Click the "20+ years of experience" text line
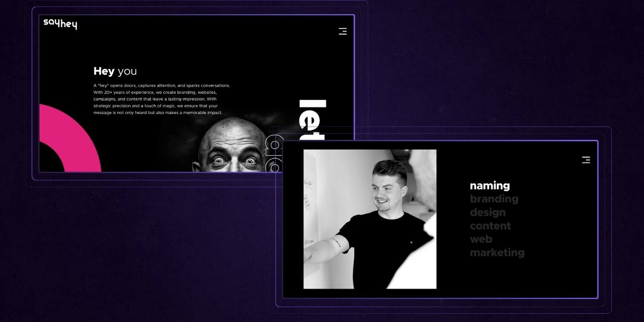 129,92
